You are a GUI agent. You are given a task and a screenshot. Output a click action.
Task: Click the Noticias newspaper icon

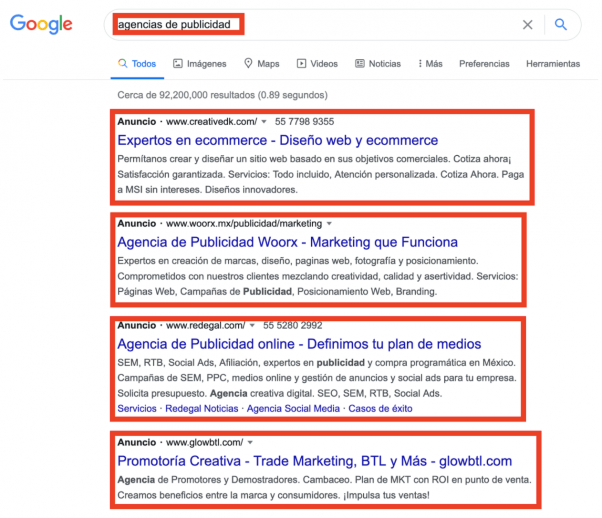coord(360,63)
